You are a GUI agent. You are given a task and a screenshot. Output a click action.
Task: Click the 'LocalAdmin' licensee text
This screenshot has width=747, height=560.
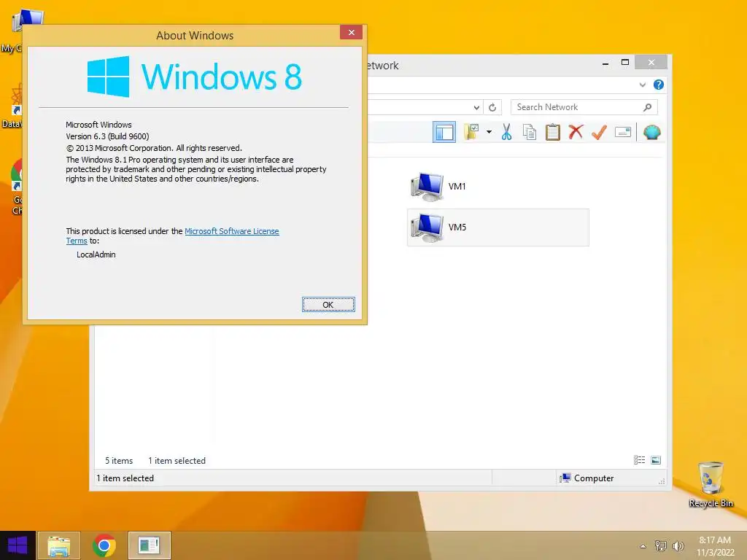click(96, 254)
